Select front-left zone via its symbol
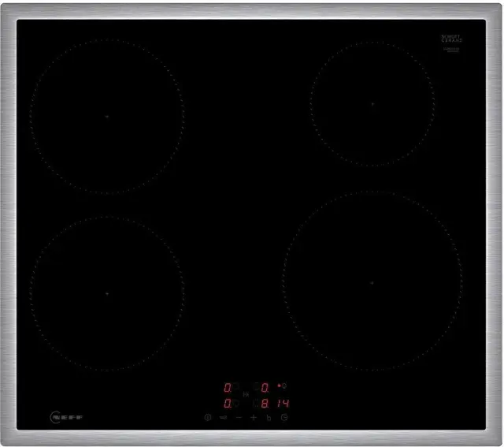Image resolution: width=504 pixels, height=447 pixels. click(x=236, y=404)
